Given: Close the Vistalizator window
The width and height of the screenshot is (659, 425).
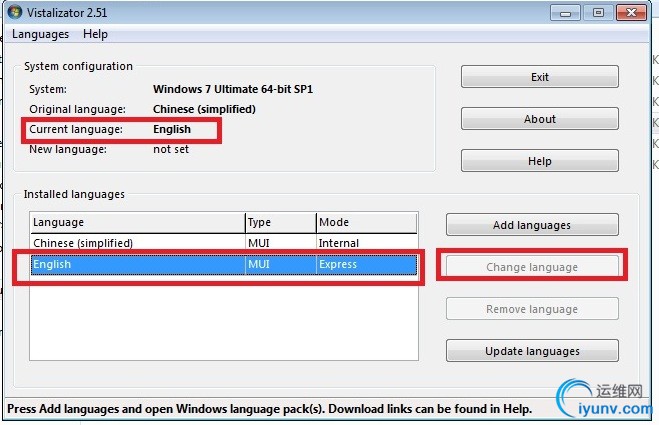Looking at the screenshot, I should click(631, 13).
